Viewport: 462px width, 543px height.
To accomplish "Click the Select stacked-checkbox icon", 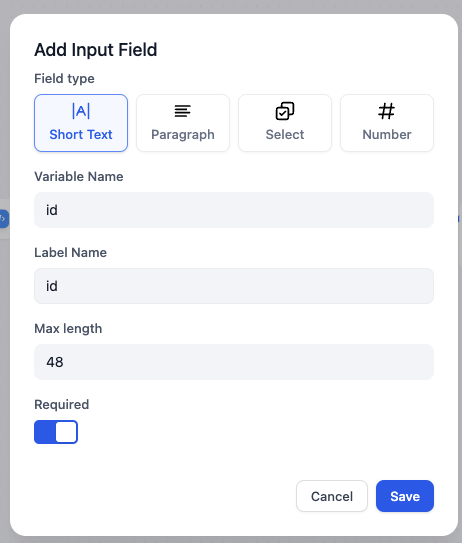I will click(x=285, y=111).
